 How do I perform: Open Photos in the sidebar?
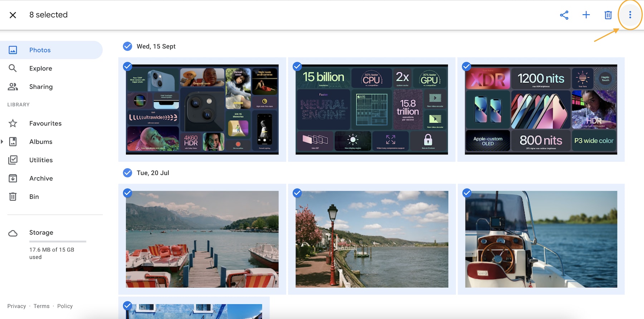pyautogui.click(x=51, y=50)
